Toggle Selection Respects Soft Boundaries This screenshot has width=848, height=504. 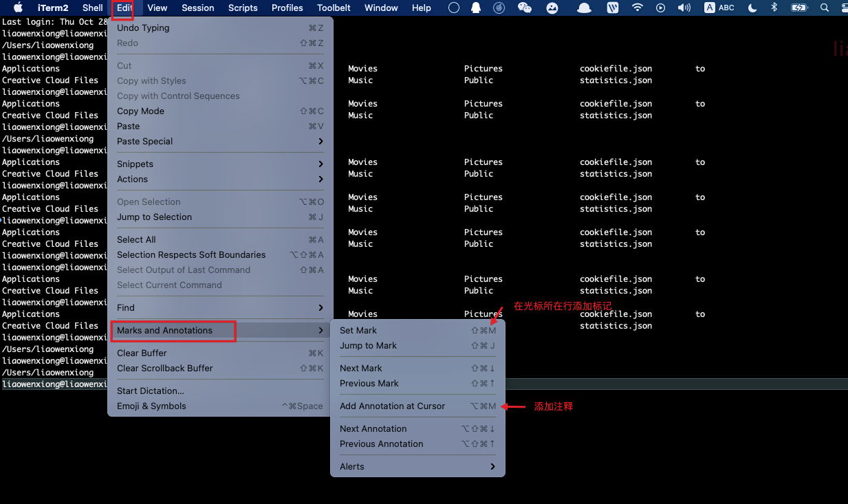coord(220,255)
